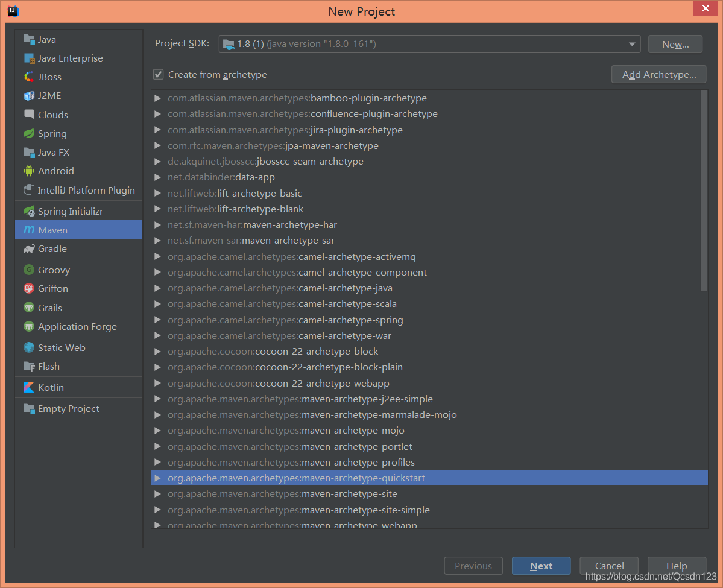The height and width of the screenshot is (588, 723).
Task: Click the IntelliJ Platform Plugin icon
Action: click(x=29, y=190)
